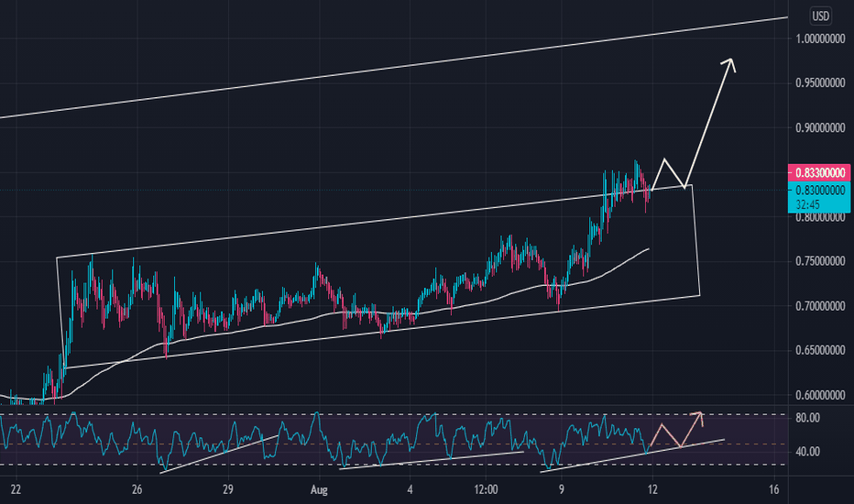Click the 0.90000000 price axis label

tap(820, 127)
